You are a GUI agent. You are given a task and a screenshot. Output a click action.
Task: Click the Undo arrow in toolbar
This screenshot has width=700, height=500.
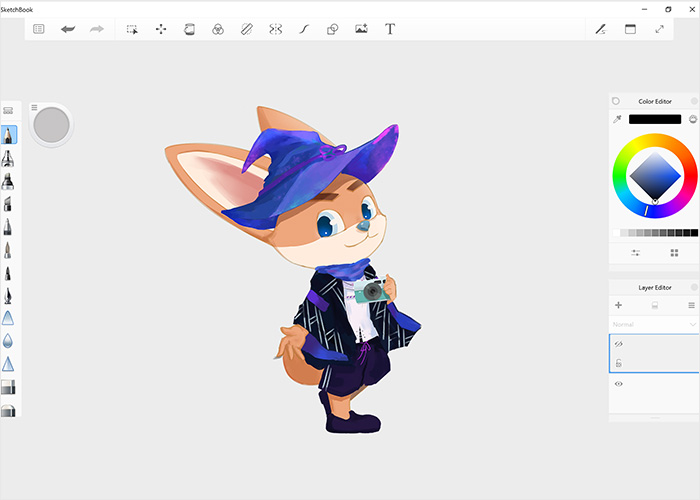pos(68,29)
